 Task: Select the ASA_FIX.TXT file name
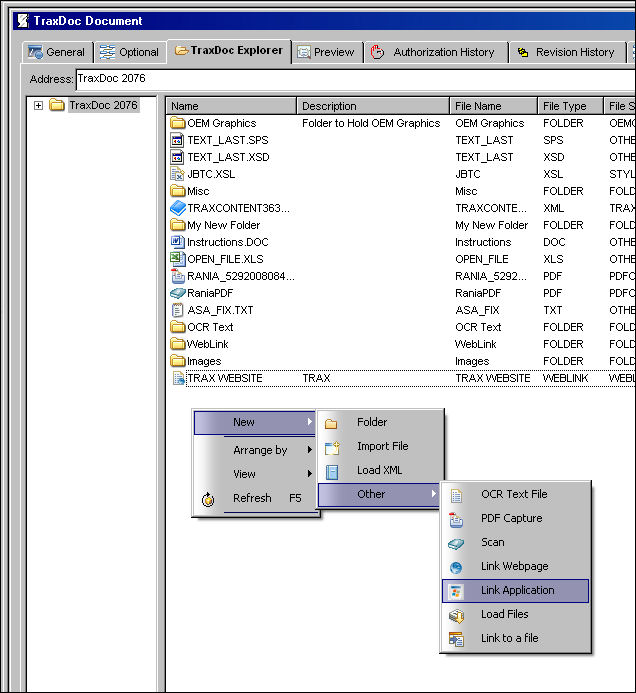[x=220, y=310]
